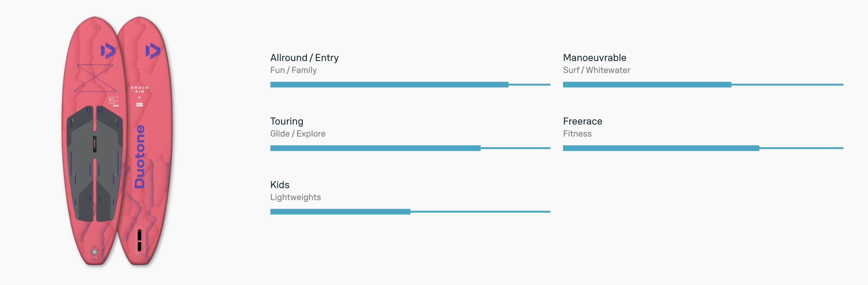Viewport: 868px width, 285px height.
Task: Click the Freerace heading
Action: click(583, 121)
